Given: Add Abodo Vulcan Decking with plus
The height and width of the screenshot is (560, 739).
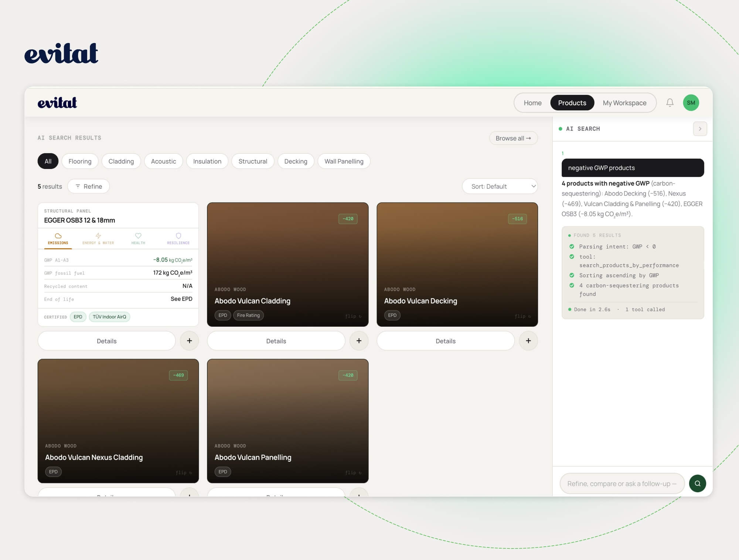Looking at the screenshot, I should click(528, 341).
